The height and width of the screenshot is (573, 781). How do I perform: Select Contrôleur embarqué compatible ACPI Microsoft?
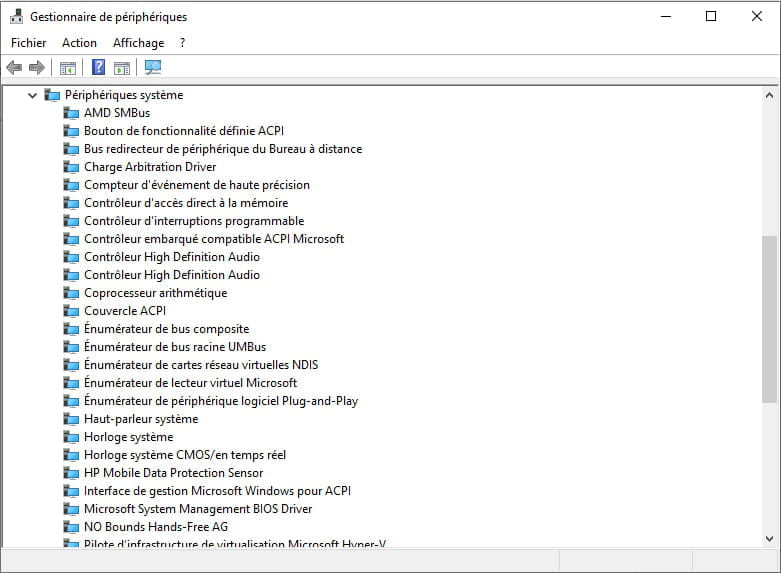214,239
